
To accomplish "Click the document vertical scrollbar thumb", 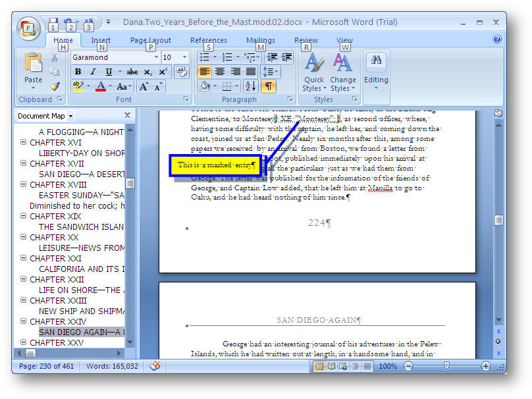I will coord(499,220).
